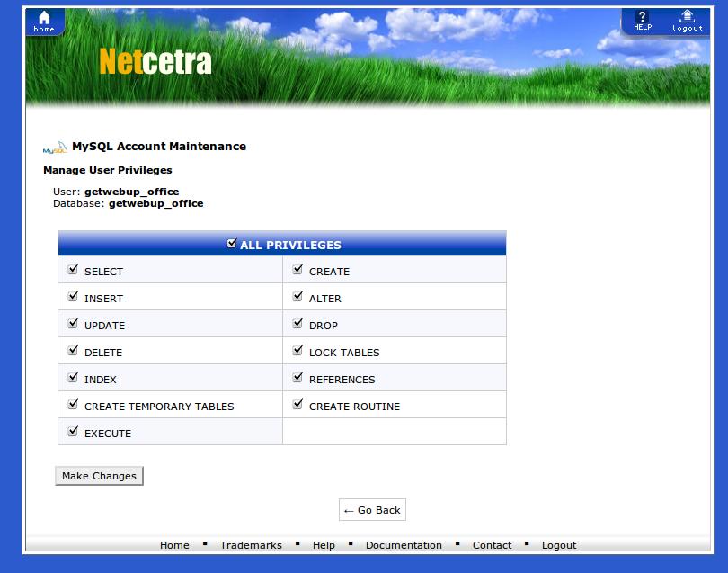Click the Logout footer link
728x573 pixels.
(559, 545)
